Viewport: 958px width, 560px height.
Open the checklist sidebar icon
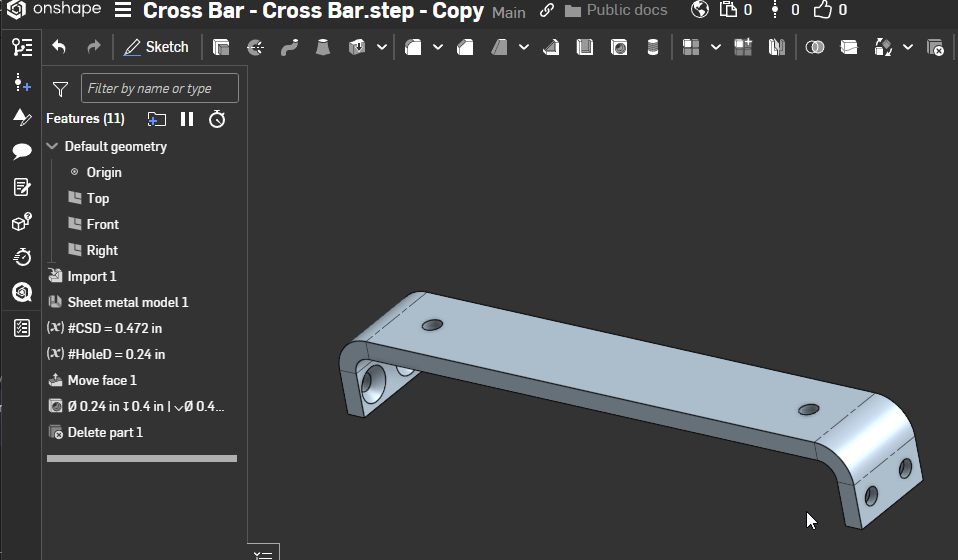click(x=22, y=328)
